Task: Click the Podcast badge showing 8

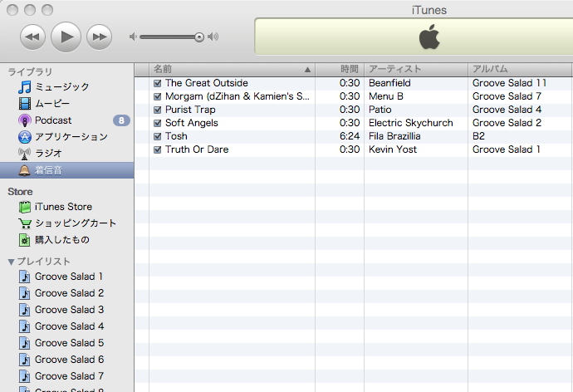Action: pyautogui.click(x=121, y=120)
